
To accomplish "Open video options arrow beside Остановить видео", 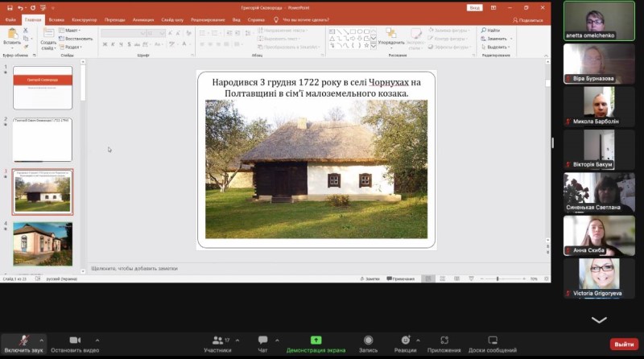I will click(x=97, y=340).
